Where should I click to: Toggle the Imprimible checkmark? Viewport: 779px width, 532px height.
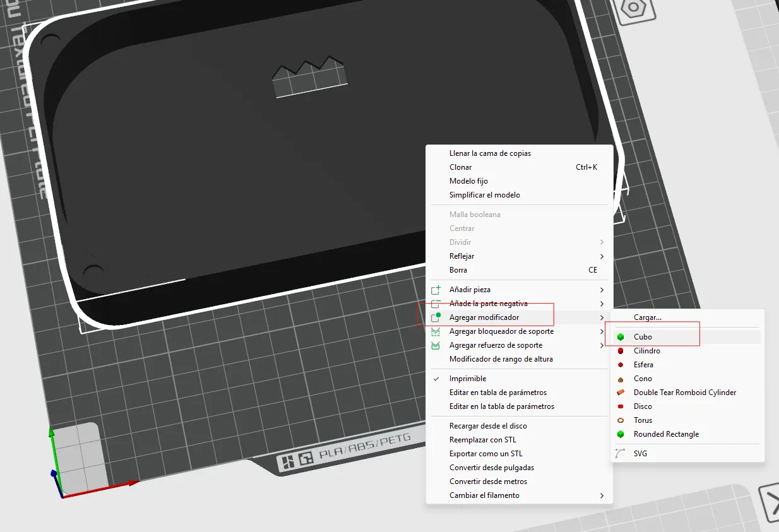tap(436, 379)
